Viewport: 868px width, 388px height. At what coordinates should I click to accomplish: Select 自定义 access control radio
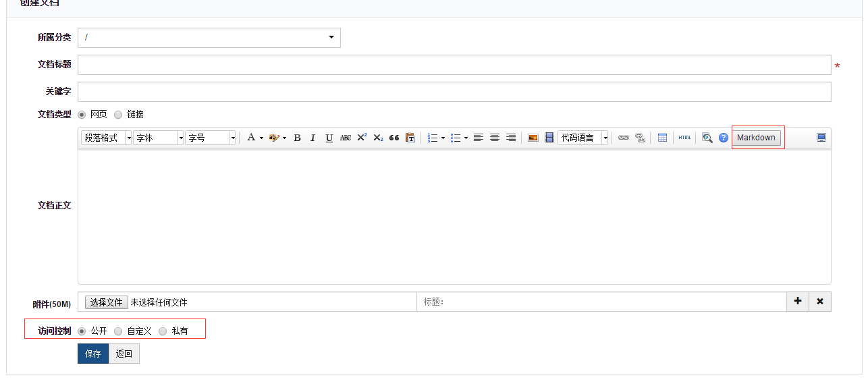[x=118, y=331]
